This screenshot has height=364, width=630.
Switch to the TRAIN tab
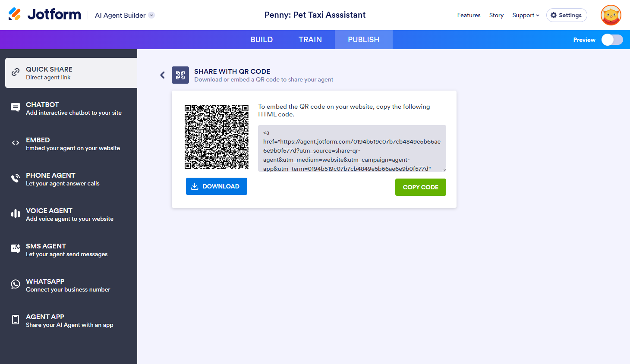(310, 40)
